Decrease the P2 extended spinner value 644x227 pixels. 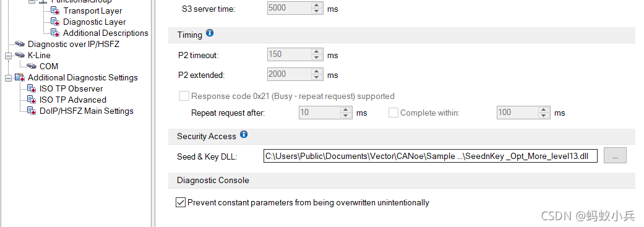316,77
